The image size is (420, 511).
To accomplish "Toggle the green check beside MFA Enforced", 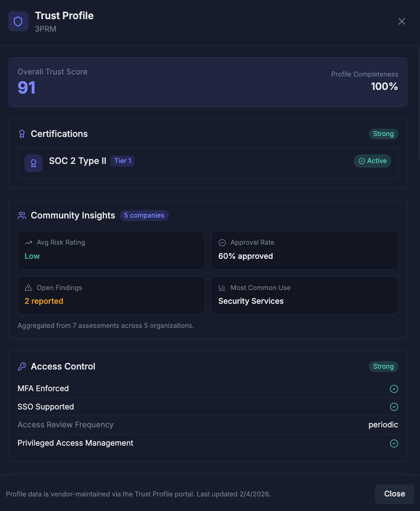I will coord(394,389).
